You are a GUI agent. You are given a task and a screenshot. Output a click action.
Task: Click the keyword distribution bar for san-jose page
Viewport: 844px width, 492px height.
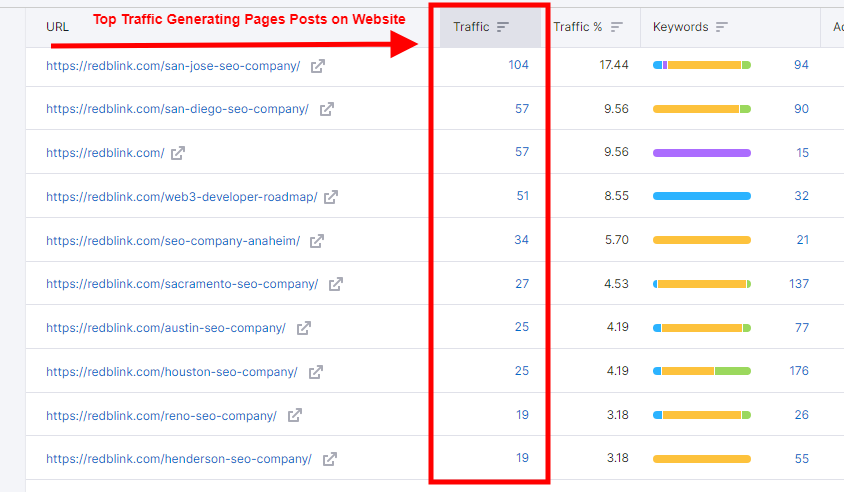click(702, 65)
